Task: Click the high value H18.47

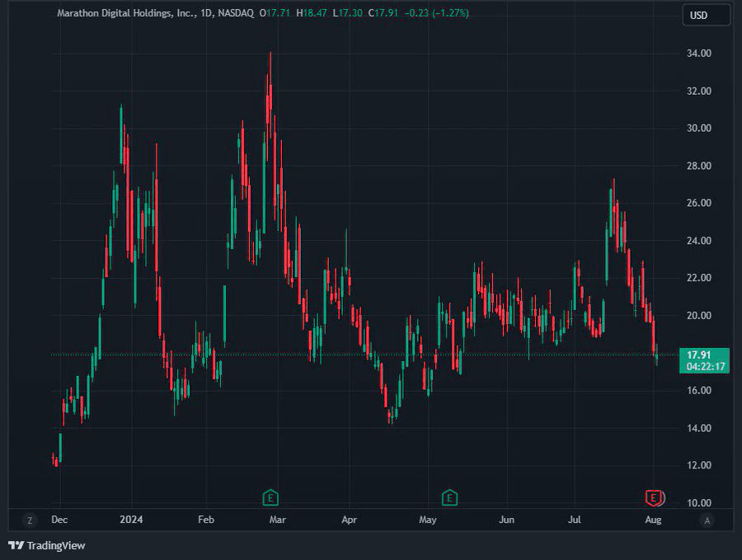Action: (x=312, y=13)
